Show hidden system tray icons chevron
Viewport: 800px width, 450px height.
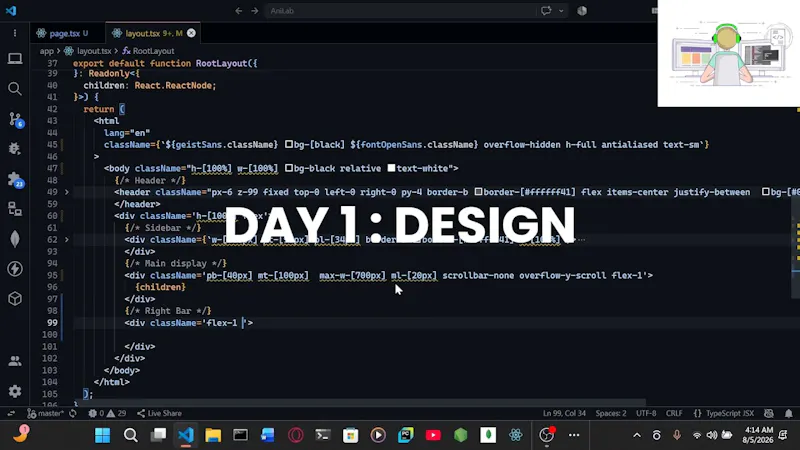coord(637,435)
